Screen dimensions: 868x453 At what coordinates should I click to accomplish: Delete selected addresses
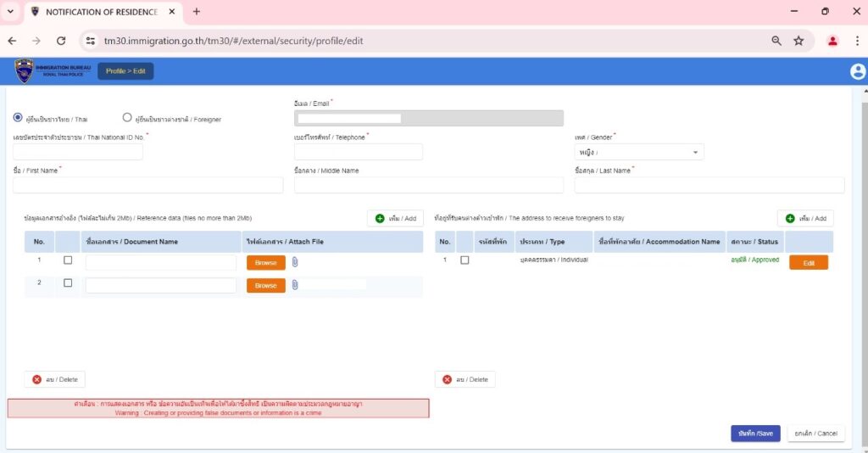(x=465, y=379)
